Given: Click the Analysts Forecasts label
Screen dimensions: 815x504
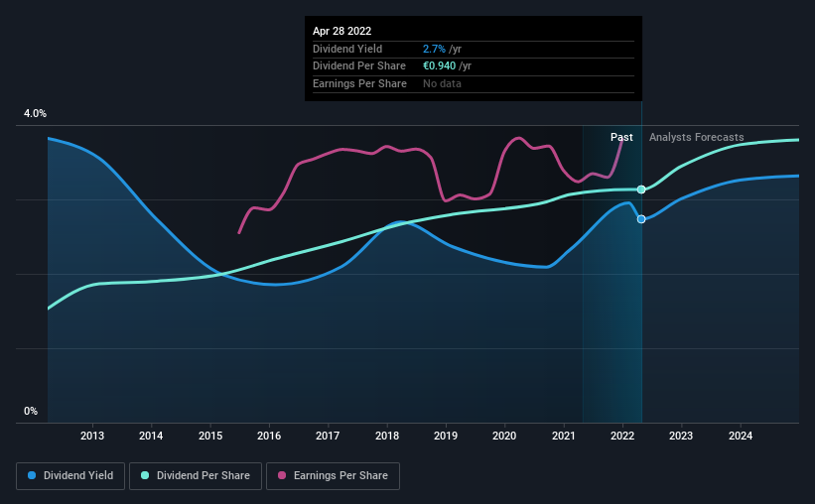Looking at the screenshot, I should [697, 137].
